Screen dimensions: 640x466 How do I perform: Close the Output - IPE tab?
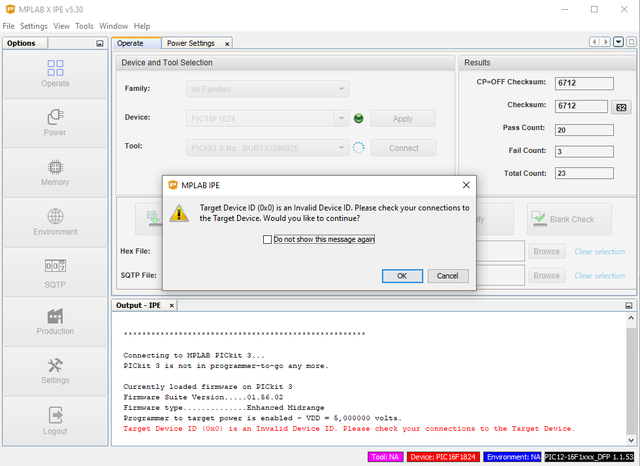pyautogui.click(x=171, y=305)
